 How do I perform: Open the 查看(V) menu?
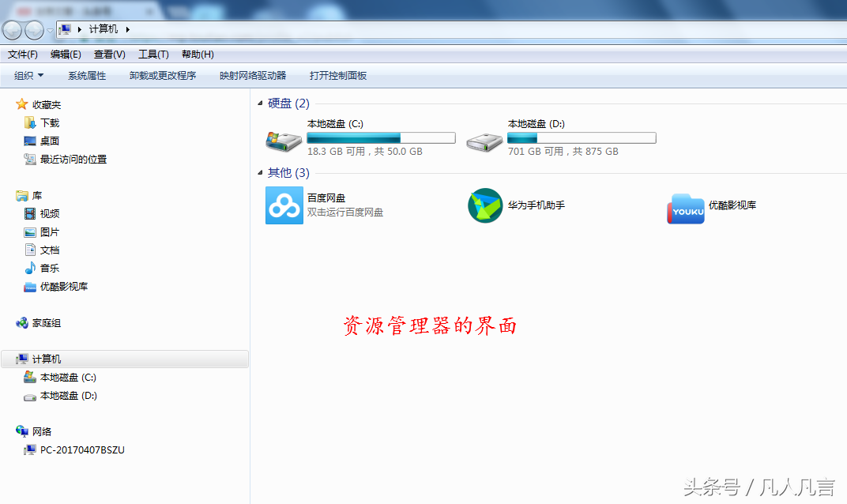110,54
